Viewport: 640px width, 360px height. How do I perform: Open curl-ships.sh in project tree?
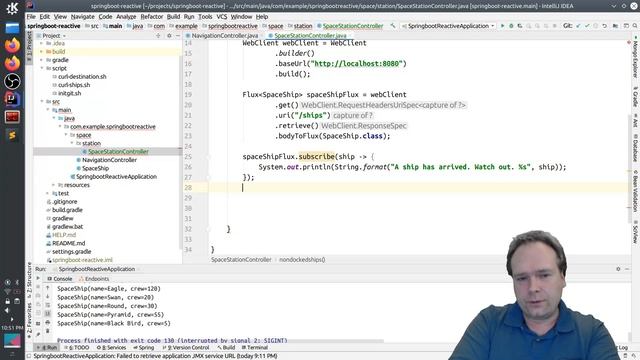(73, 85)
